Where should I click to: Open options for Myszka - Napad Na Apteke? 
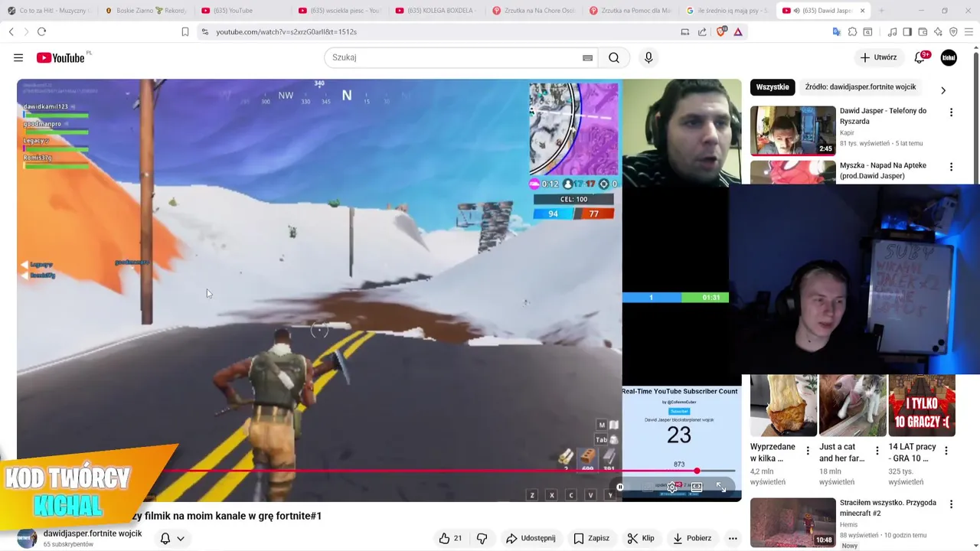click(x=951, y=167)
